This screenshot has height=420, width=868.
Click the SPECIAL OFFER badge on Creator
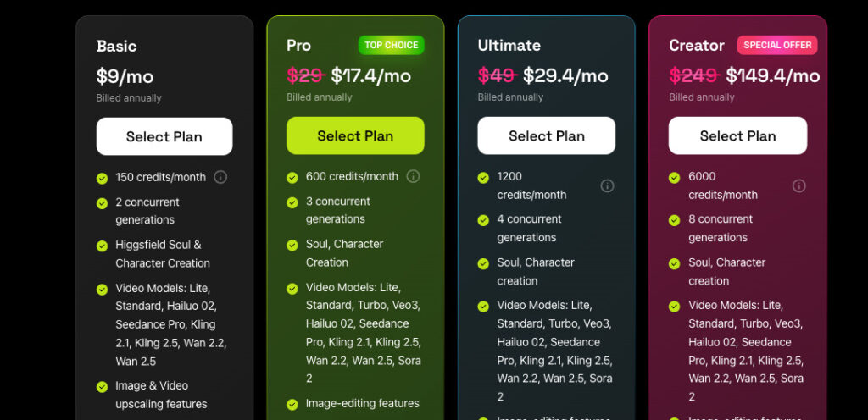pyautogui.click(x=777, y=45)
